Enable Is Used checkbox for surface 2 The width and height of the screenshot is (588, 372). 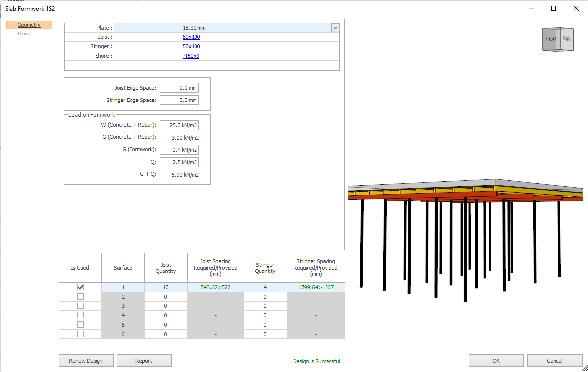[80, 297]
